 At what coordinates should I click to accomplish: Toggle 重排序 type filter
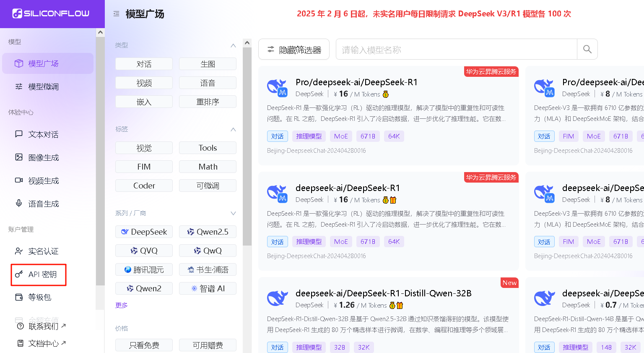click(x=208, y=102)
